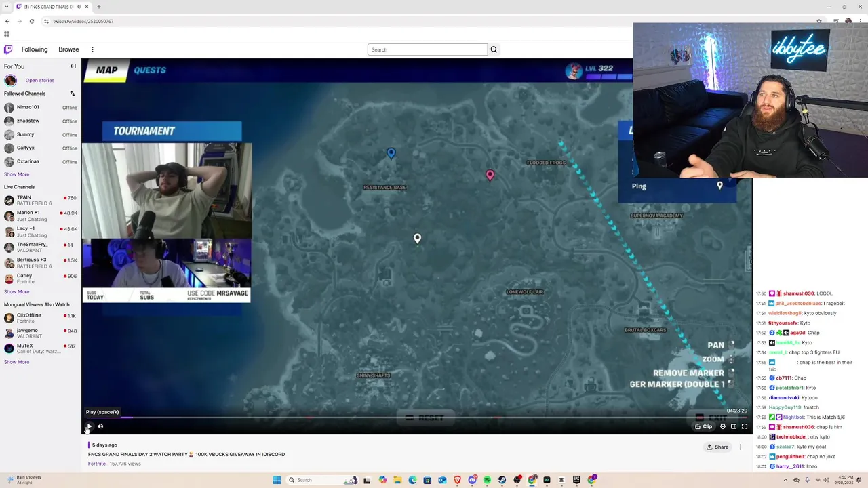868x488 pixels.
Task: Open the Windows Start menu
Action: click(277, 480)
